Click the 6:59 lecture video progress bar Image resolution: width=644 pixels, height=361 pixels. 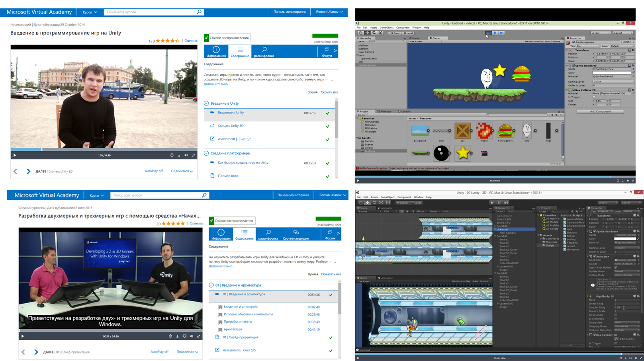104,150
